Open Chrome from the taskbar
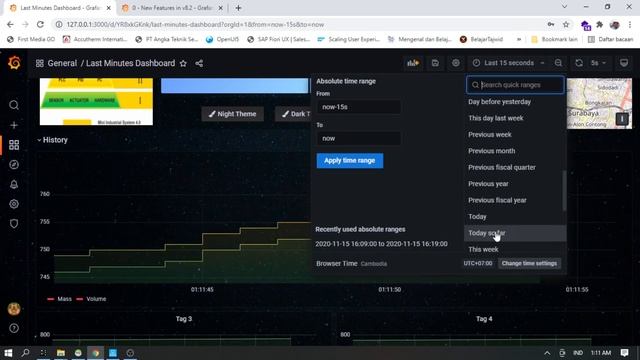This screenshot has width=640, height=360. (96, 353)
